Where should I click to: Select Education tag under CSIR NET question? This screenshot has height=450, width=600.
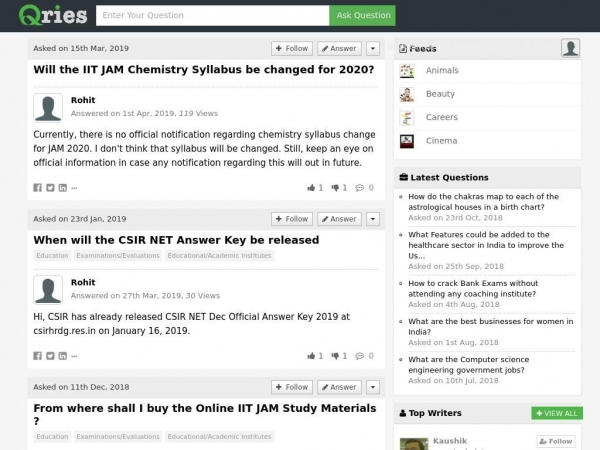pyautogui.click(x=52, y=256)
